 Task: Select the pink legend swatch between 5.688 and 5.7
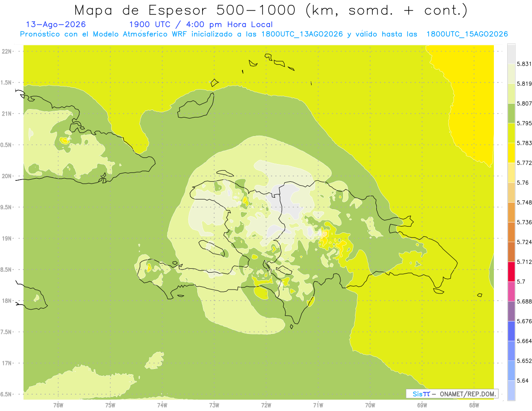(x=511, y=291)
